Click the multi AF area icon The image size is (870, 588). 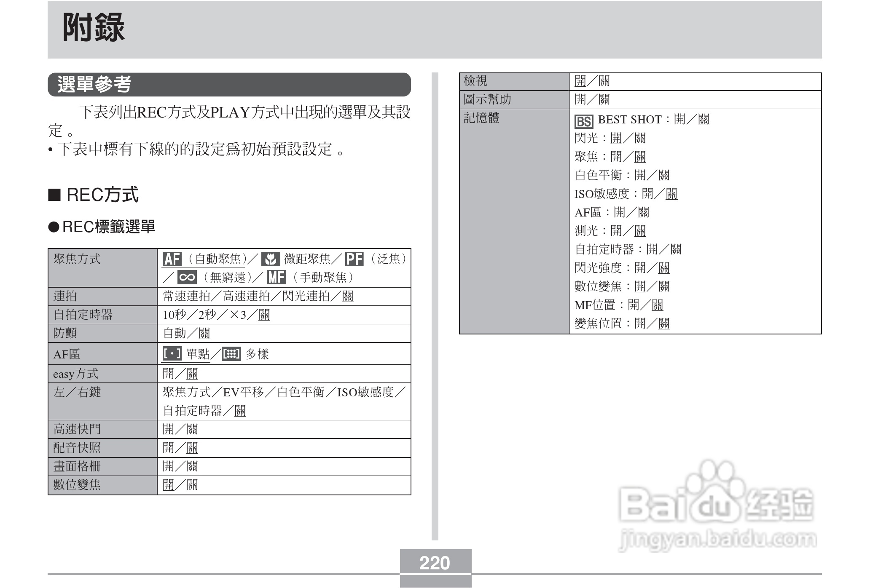tap(231, 354)
